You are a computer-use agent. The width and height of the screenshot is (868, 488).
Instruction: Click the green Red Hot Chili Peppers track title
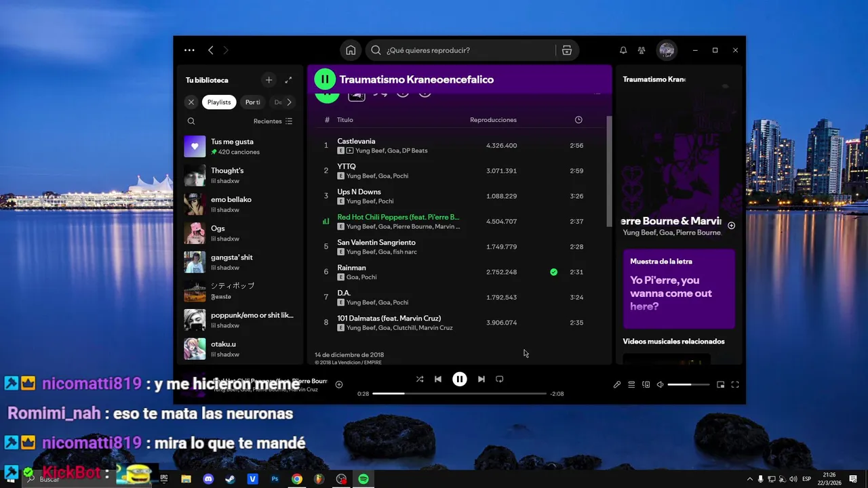pos(398,217)
